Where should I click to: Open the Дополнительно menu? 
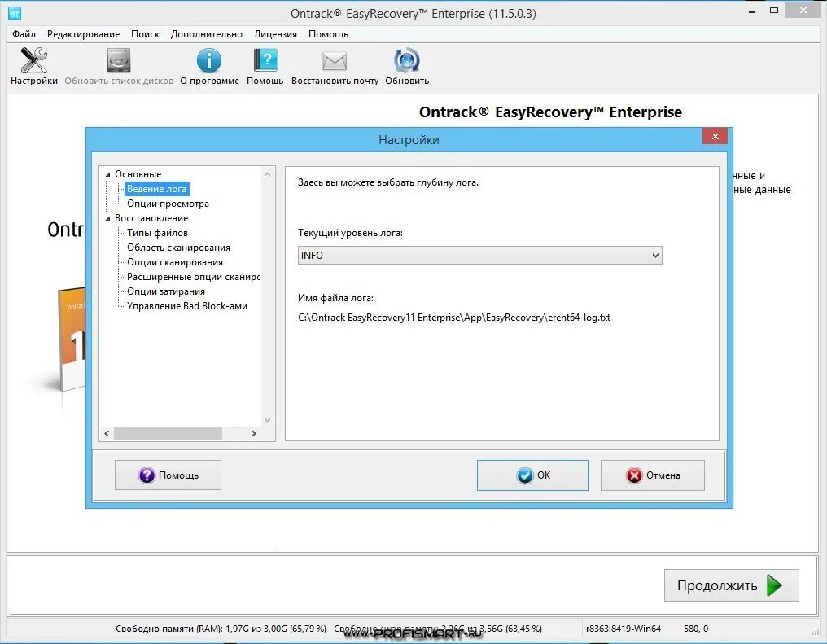click(x=206, y=34)
